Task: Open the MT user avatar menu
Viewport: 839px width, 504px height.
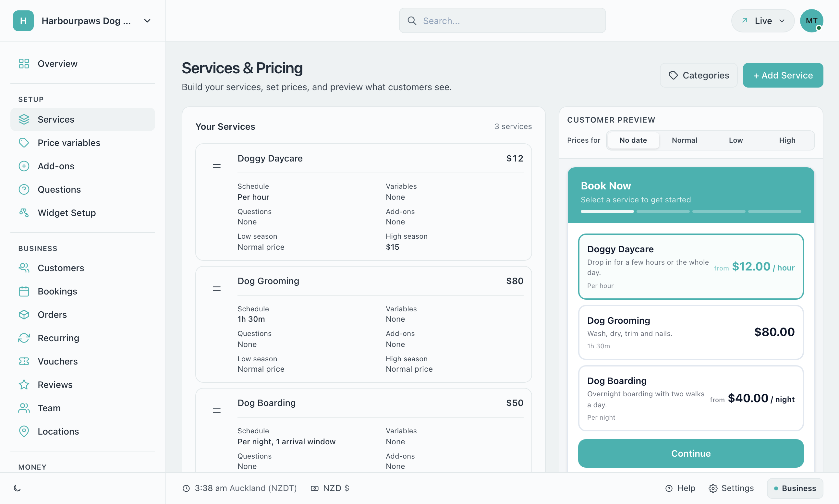Action: pyautogui.click(x=811, y=21)
